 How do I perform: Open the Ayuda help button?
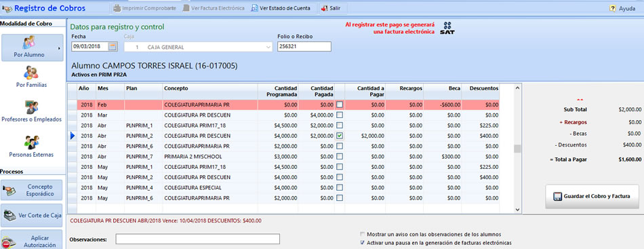622,8
